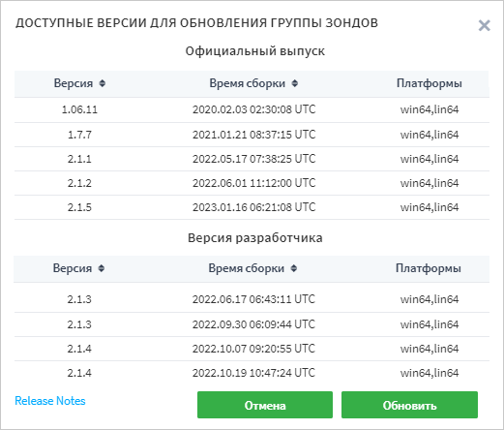Click build time 2022.10.07 09:20:55 UTC
Screen dimensions: 504x430
click(253, 349)
